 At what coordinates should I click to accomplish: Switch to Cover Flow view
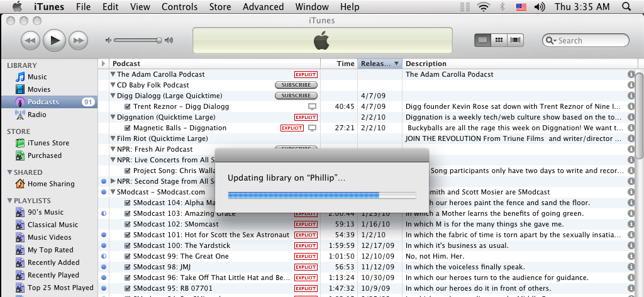[515, 40]
